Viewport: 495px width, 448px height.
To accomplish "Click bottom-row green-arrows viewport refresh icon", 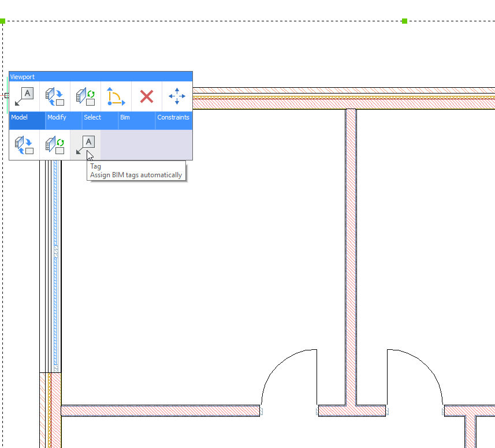I will [x=55, y=145].
